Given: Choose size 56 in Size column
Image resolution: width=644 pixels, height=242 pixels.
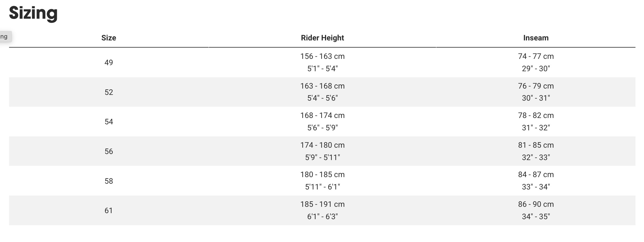Looking at the screenshot, I should click(x=109, y=151).
